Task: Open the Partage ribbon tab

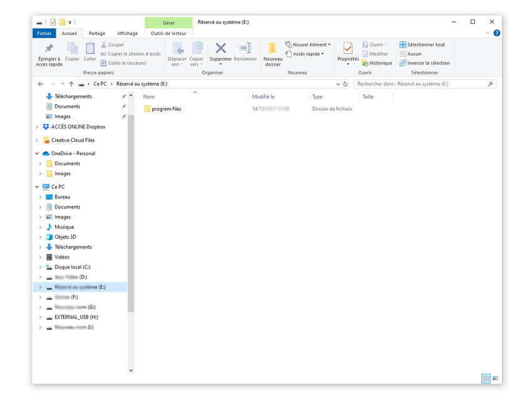Action: pyautogui.click(x=97, y=33)
